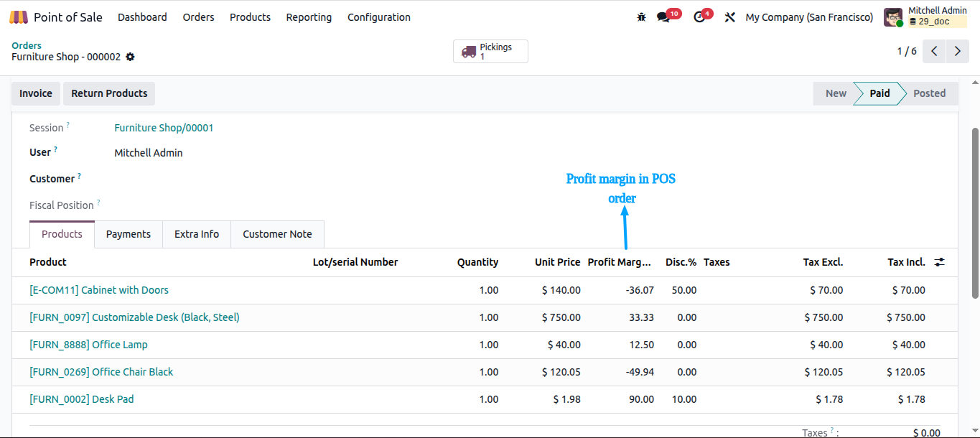980x438 pixels.
Task: Sort by Tax Excl. column header
Action: pyautogui.click(x=823, y=262)
